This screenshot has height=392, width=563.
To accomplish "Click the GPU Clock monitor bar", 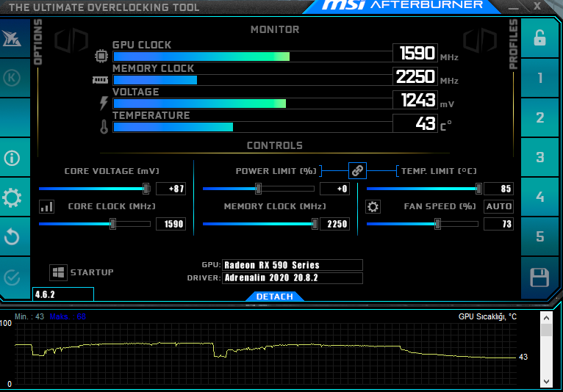I will coord(253,57).
